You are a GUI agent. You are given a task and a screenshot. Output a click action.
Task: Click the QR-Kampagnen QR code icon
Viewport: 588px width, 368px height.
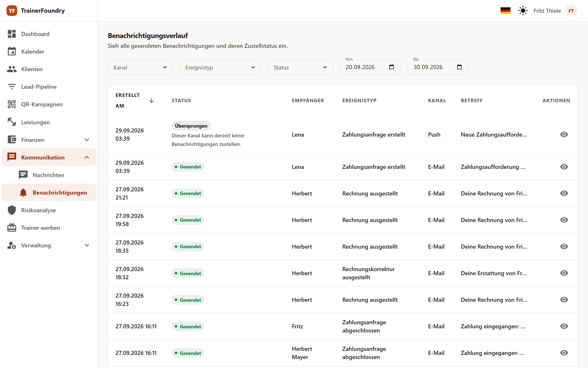[12, 104]
